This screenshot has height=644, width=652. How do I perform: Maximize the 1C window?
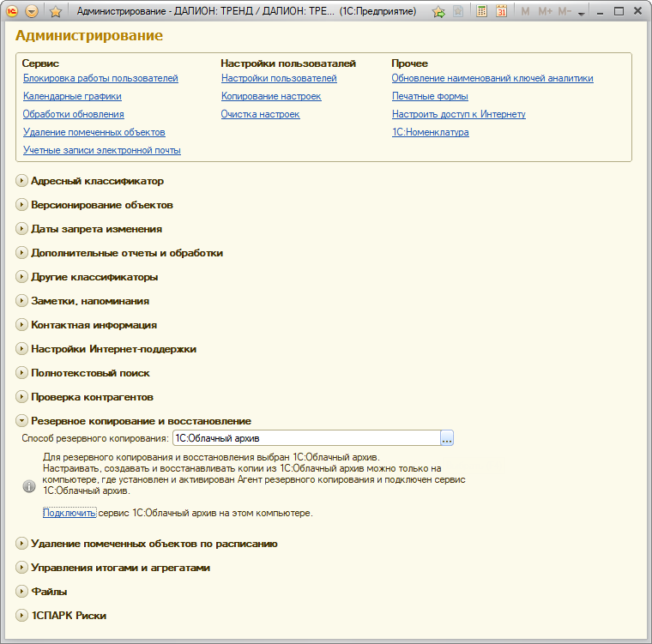(619, 11)
